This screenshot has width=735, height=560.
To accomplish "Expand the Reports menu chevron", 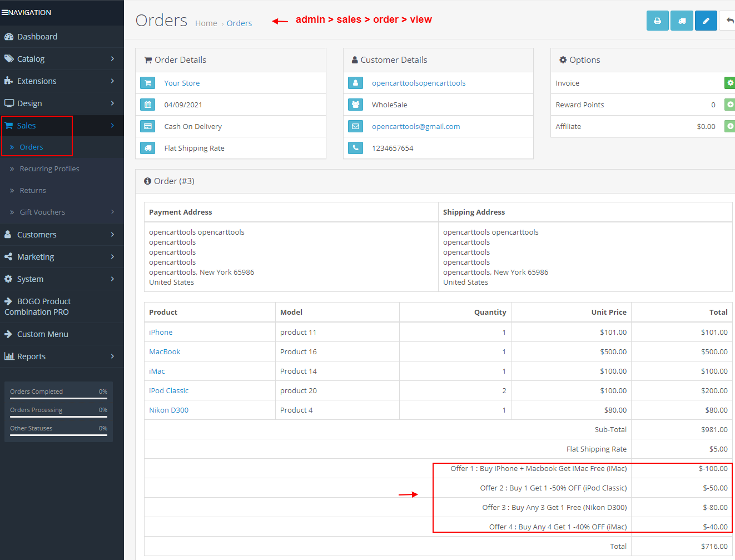I will [112, 356].
